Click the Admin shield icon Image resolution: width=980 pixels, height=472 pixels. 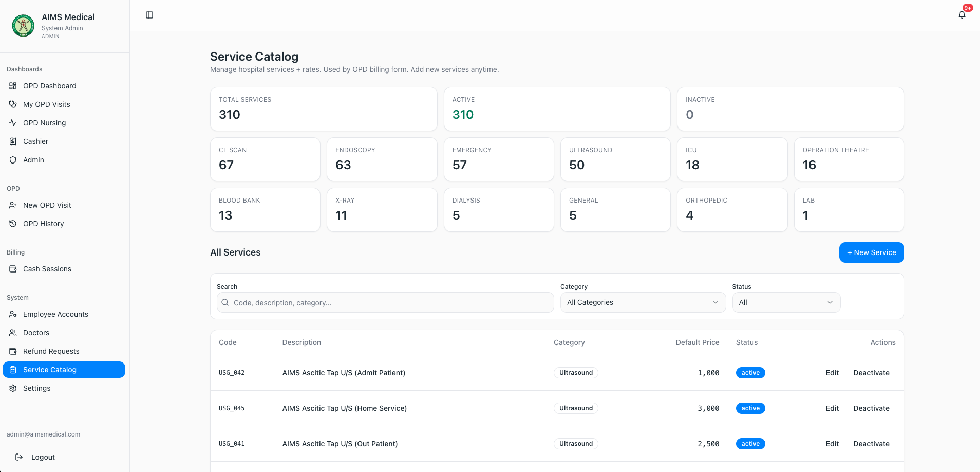(x=13, y=160)
